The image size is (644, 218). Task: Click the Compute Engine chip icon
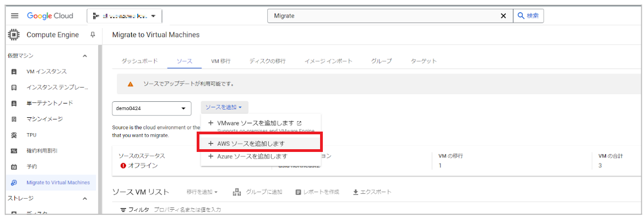(14, 35)
